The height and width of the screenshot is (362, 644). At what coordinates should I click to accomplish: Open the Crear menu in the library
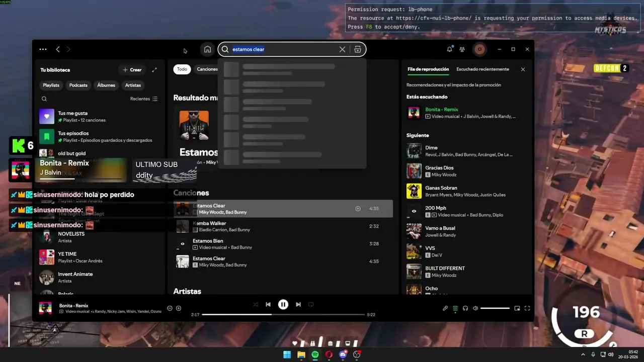pyautogui.click(x=132, y=70)
